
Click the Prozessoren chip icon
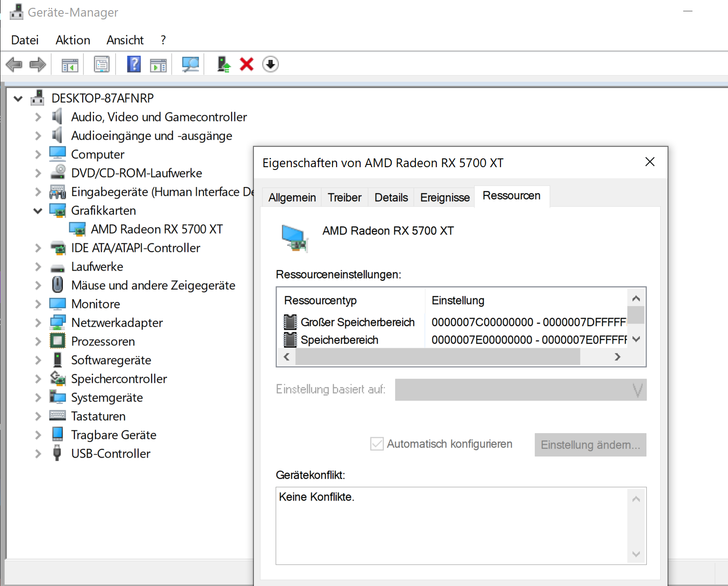click(x=58, y=341)
